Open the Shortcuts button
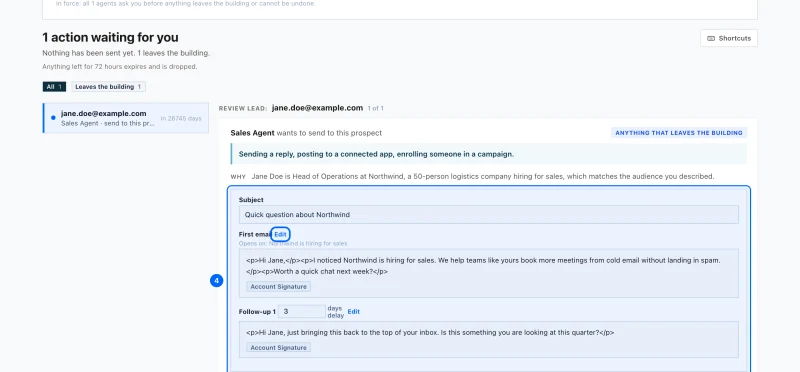This screenshot has width=800, height=372. (x=729, y=38)
